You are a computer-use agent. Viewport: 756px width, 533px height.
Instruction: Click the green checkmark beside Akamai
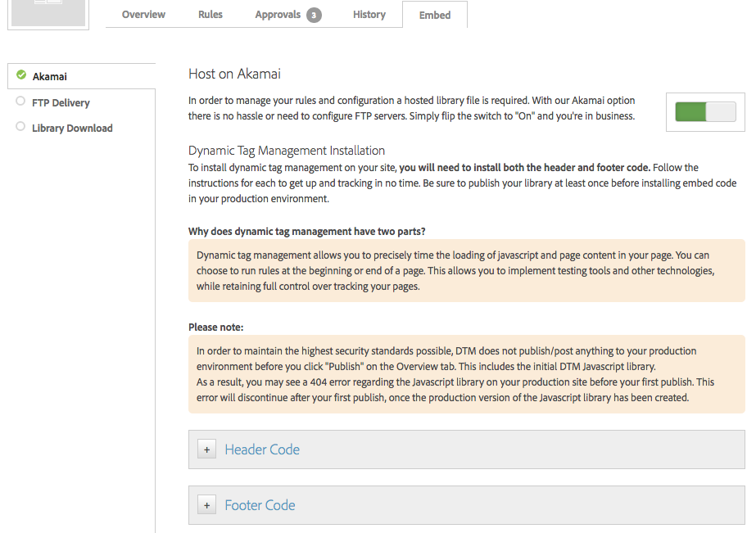(x=21, y=75)
